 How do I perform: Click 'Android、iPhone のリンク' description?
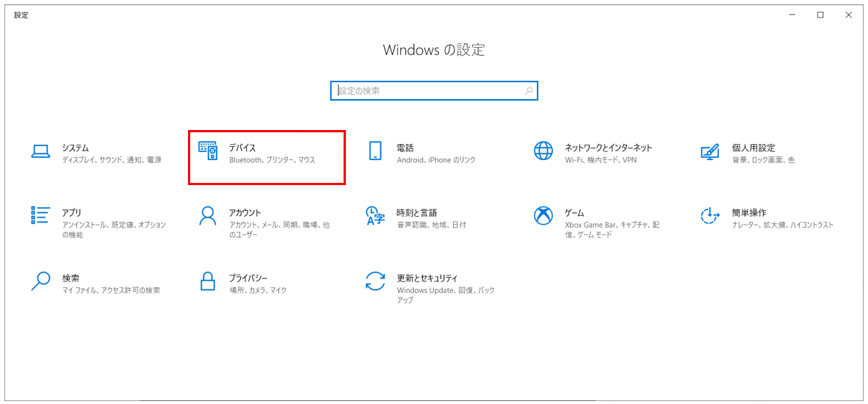[x=436, y=160]
